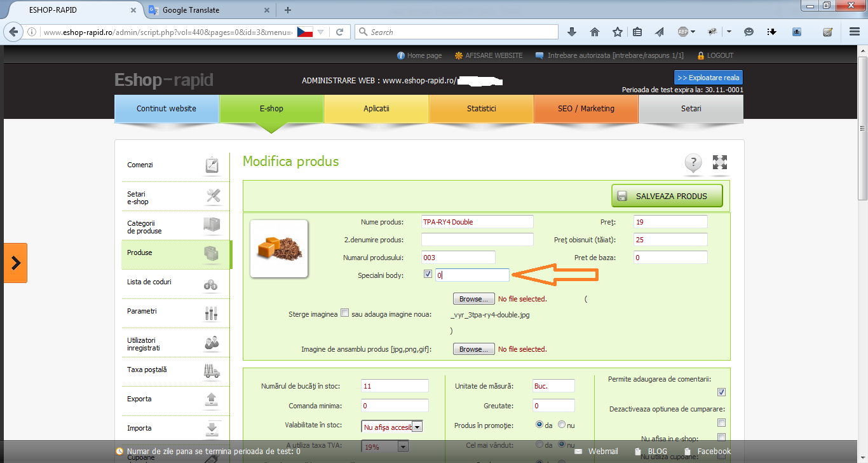Image resolution: width=868 pixels, height=463 pixels.
Task: Check the Sterge imaginea checkbox
Action: click(345, 313)
